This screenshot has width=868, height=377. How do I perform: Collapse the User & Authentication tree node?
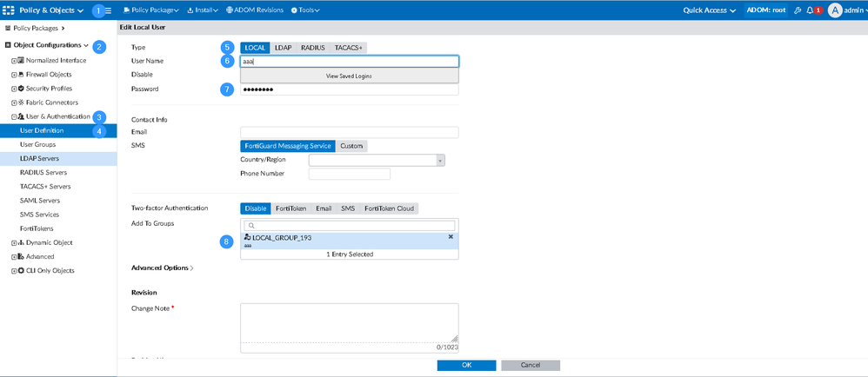pos(15,116)
